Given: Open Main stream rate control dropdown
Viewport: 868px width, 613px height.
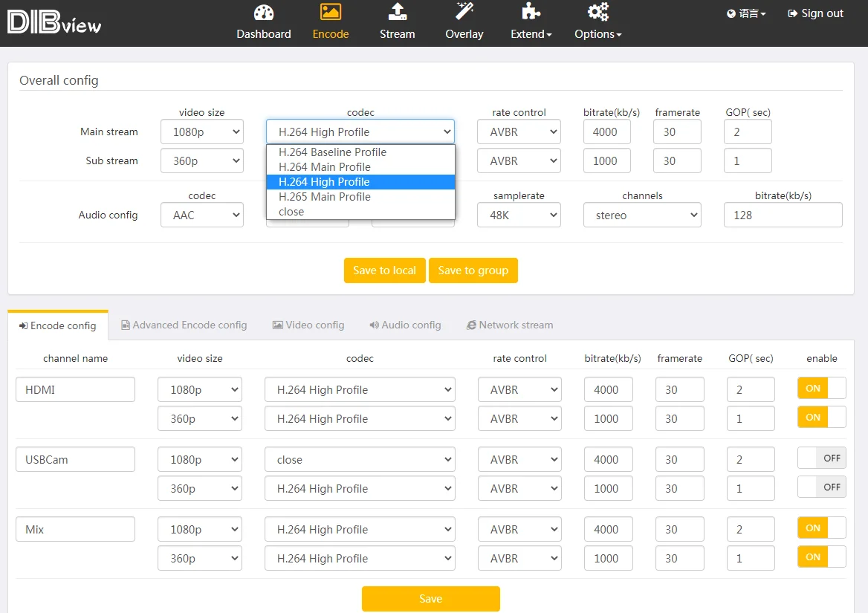Looking at the screenshot, I should 519,132.
